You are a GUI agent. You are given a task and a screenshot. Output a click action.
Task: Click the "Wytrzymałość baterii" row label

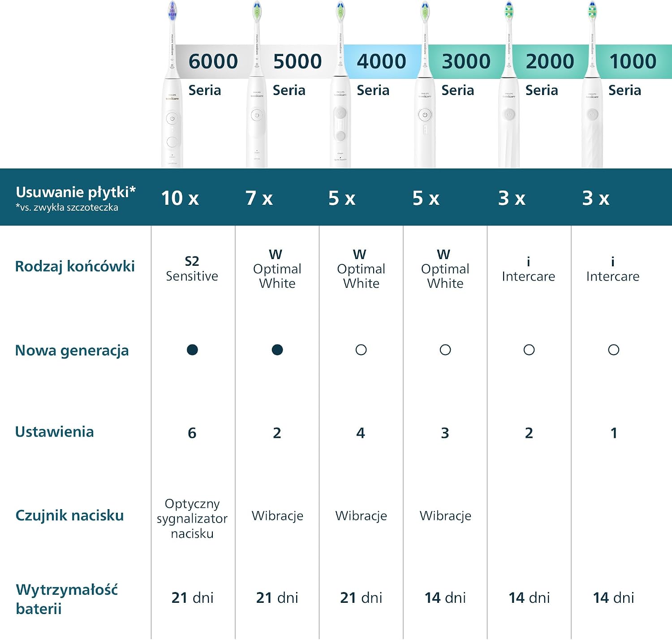pos(67,599)
